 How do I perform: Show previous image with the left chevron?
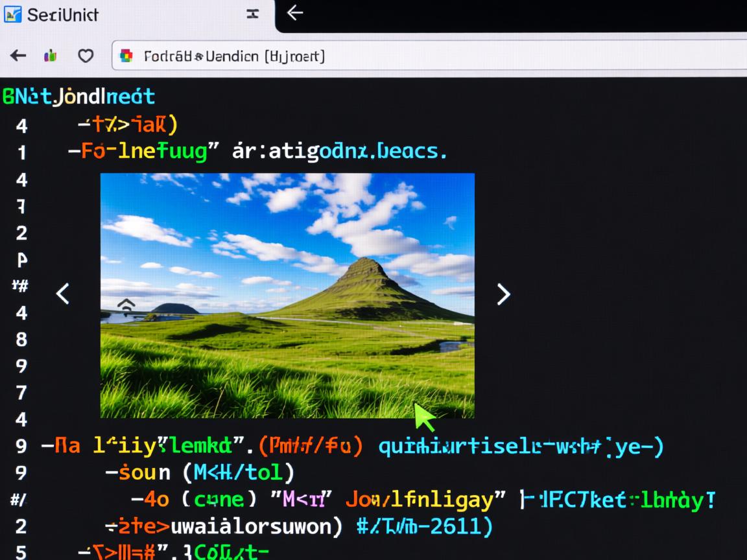[63, 294]
